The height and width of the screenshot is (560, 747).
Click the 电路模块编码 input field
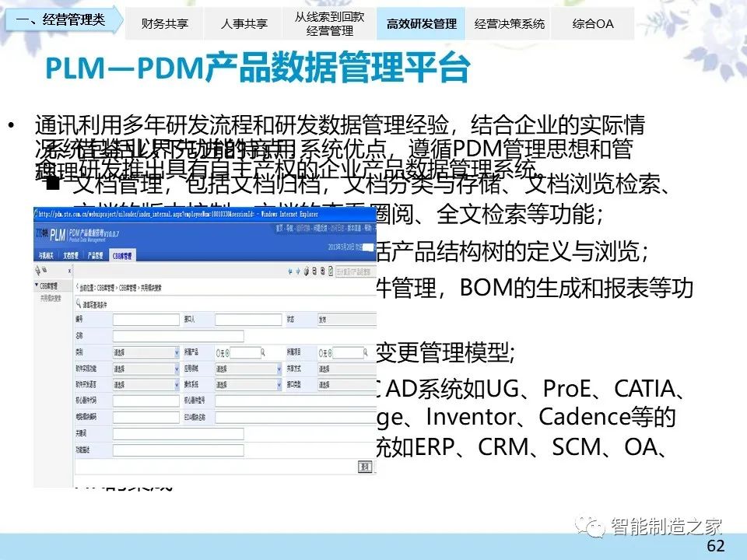[146, 418]
